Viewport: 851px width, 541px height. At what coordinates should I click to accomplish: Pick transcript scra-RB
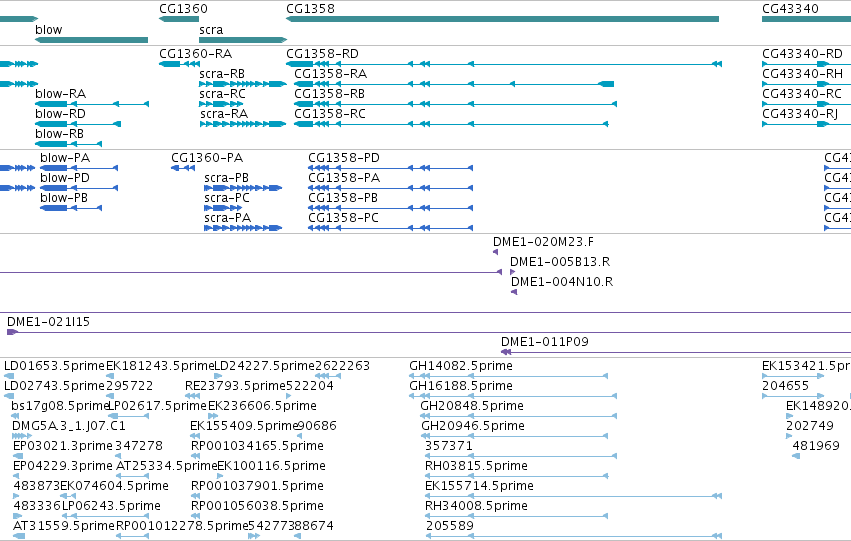coord(222,74)
